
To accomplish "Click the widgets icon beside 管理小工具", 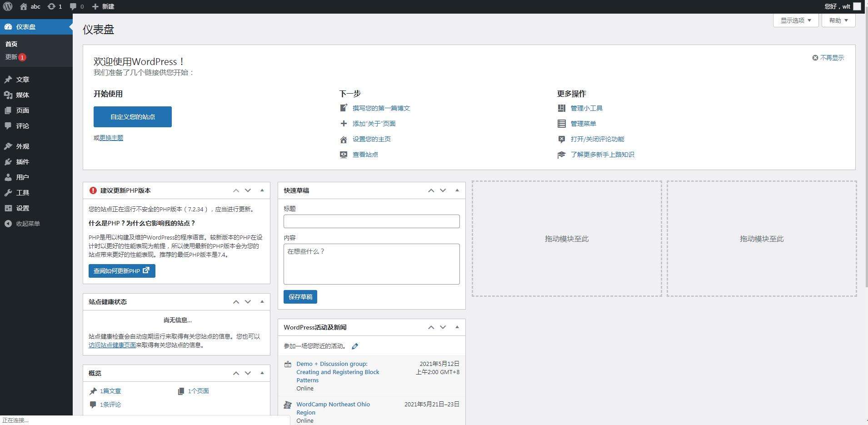I will pyautogui.click(x=562, y=108).
